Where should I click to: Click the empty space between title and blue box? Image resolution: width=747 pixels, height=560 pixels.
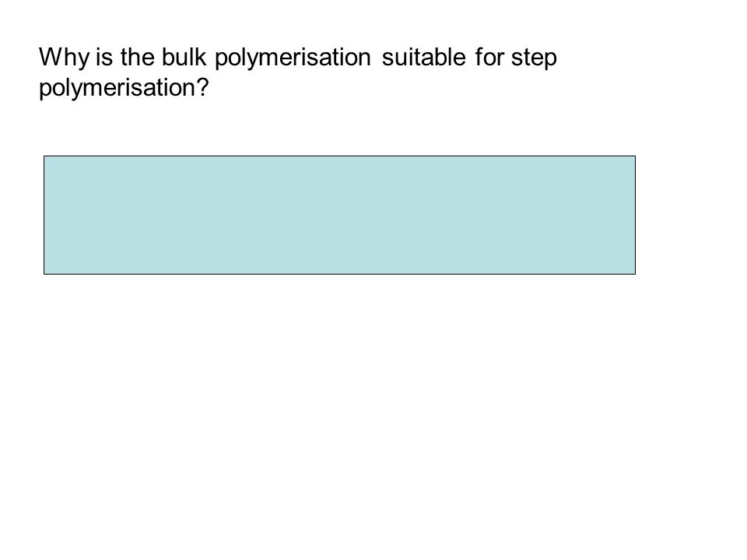[x=340, y=128]
